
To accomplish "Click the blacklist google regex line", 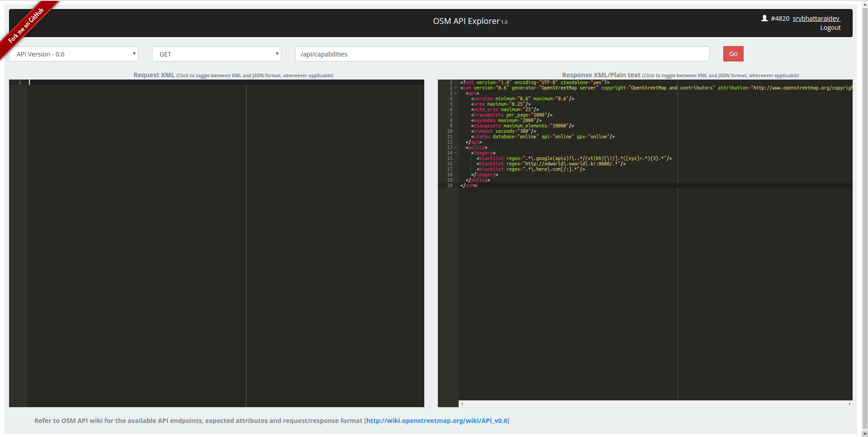I will tap(574, 159).
